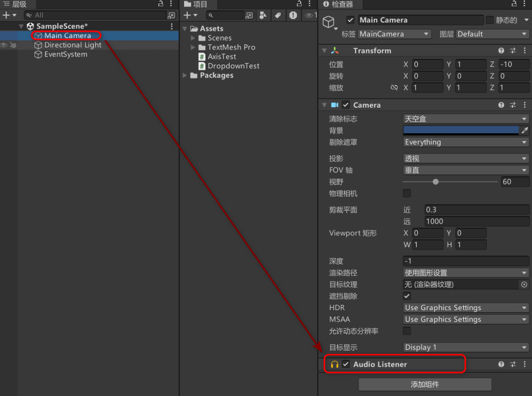
Task: Enable allow dynamic resolution checkbox
Action: pos(407,331)
